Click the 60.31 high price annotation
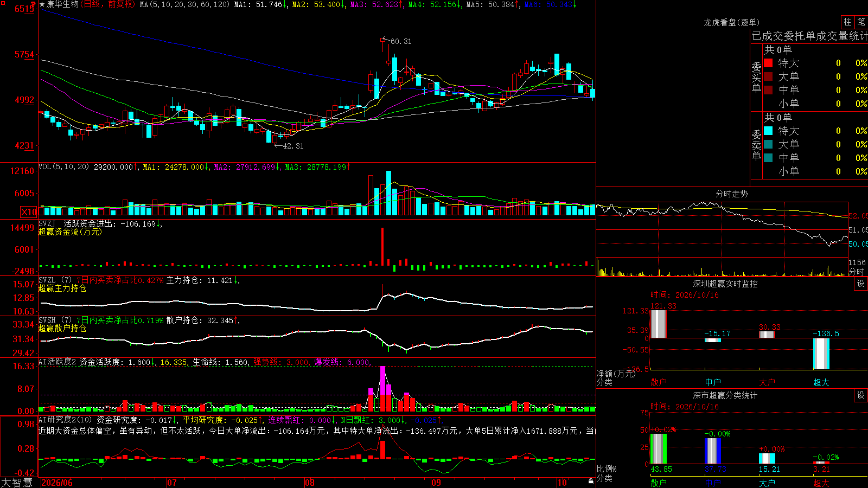 [401, 41]
